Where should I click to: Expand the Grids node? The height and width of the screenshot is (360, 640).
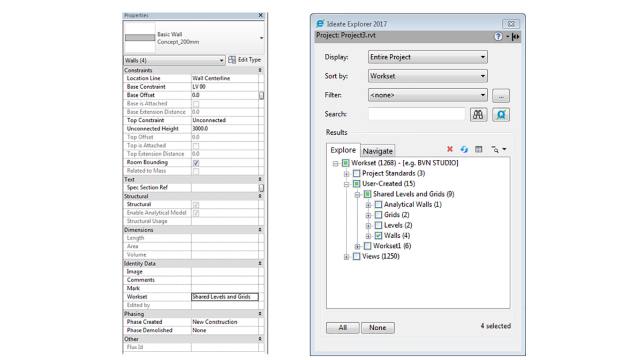pos(368,216)
